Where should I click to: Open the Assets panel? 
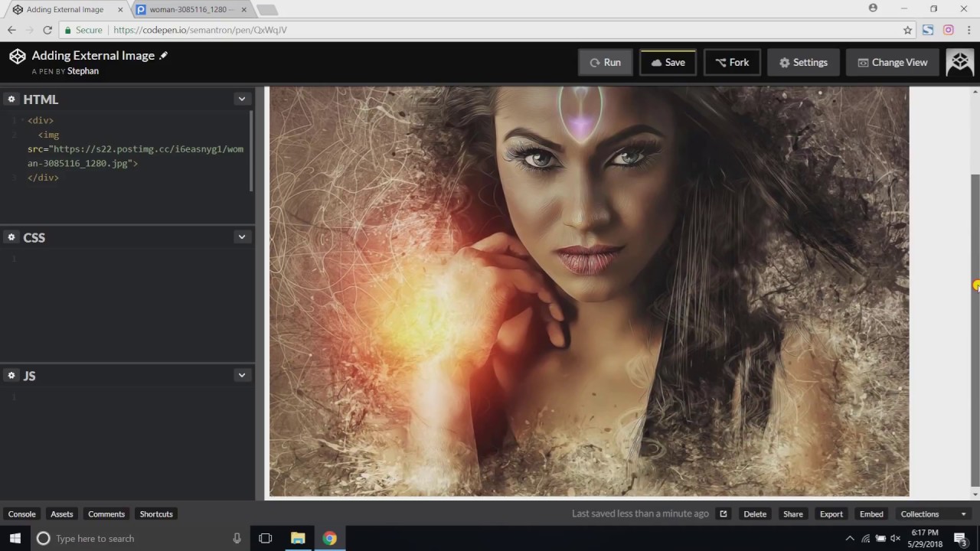pos(61,514)
